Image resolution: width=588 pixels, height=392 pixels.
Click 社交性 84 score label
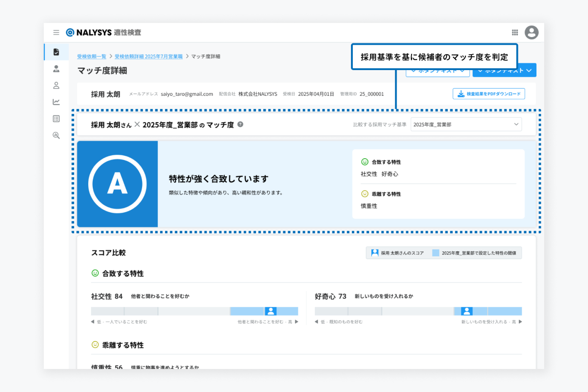pos(107,297)
